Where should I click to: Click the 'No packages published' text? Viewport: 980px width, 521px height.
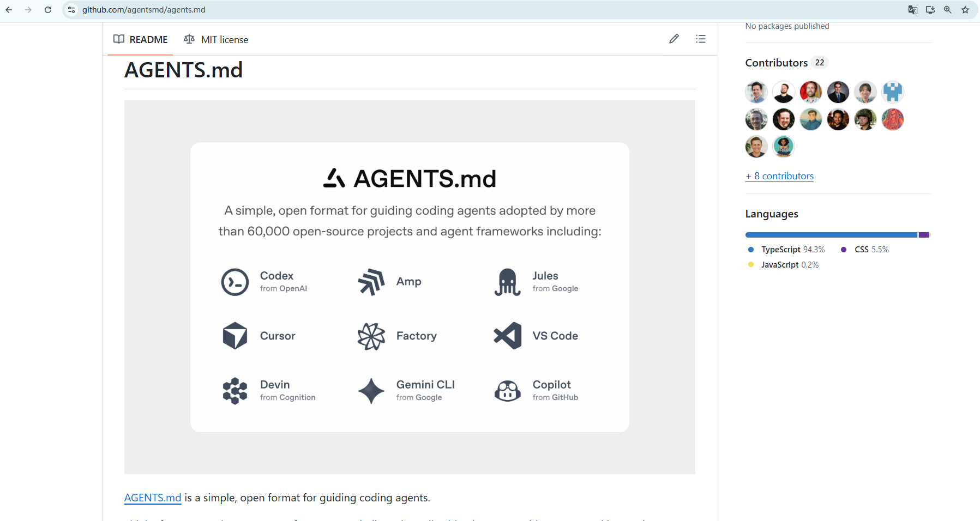(787, 26)
